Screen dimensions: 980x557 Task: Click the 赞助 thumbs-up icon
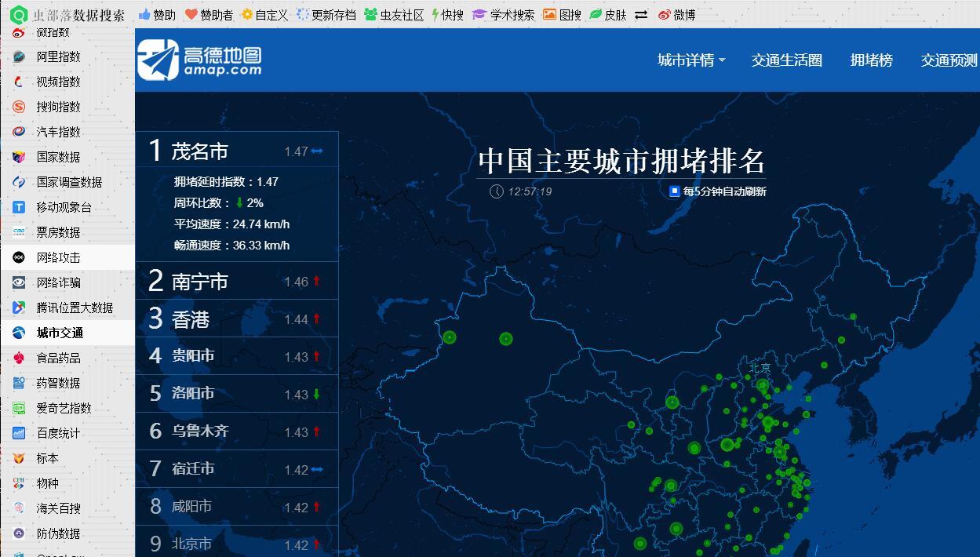145,13
